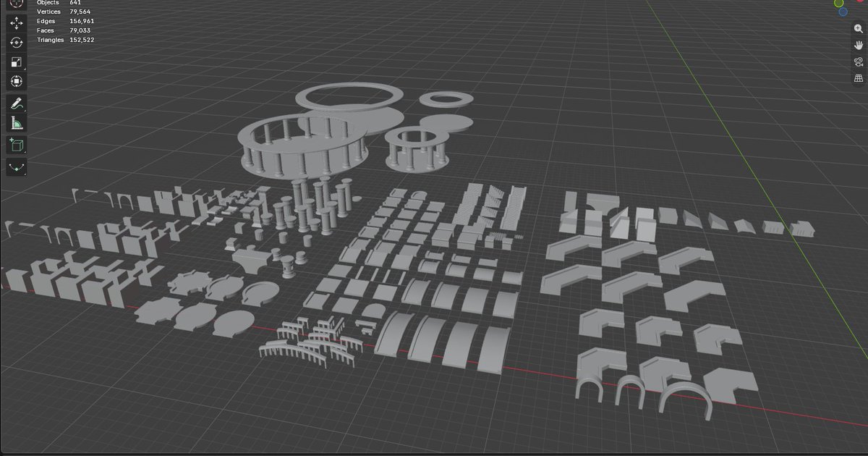Select the Scale tool
Viewport: 868px width, 456px height.
pyautogui.click(x=17, y=62)
